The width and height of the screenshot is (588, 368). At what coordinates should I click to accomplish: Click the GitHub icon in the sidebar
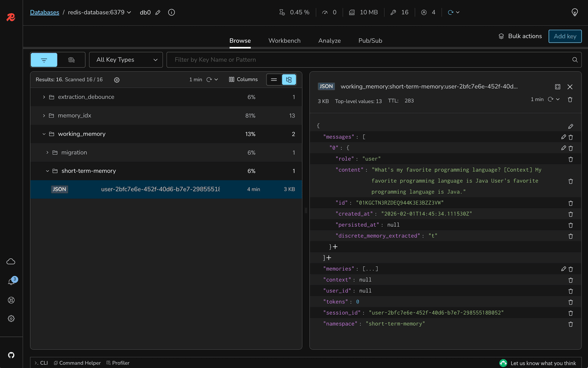[x=11, y=355]
